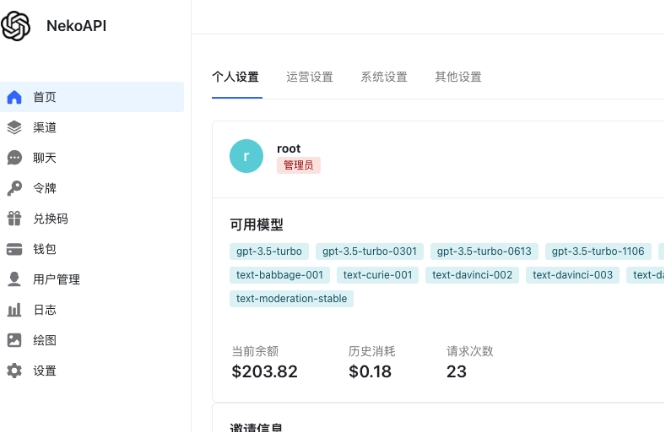Viewport: 664px width, 432px height.
Task: Open channels via the layers icon
Action: click(x=14, y=128)
